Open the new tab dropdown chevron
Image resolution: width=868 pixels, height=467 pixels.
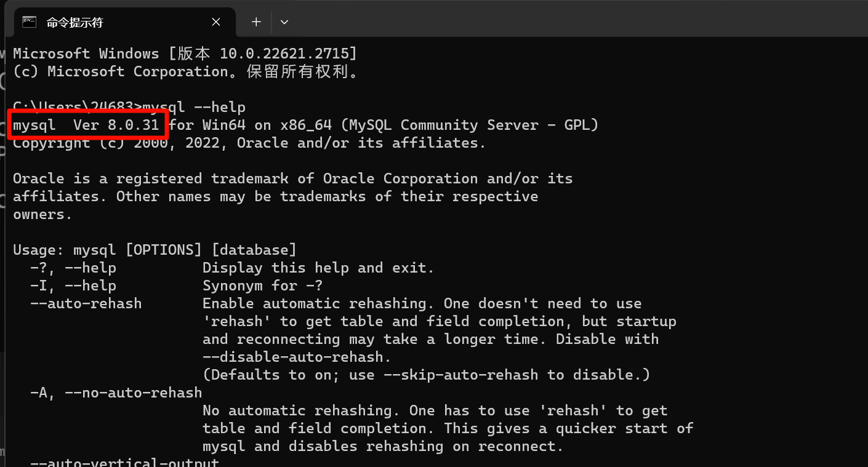point(284,22)
